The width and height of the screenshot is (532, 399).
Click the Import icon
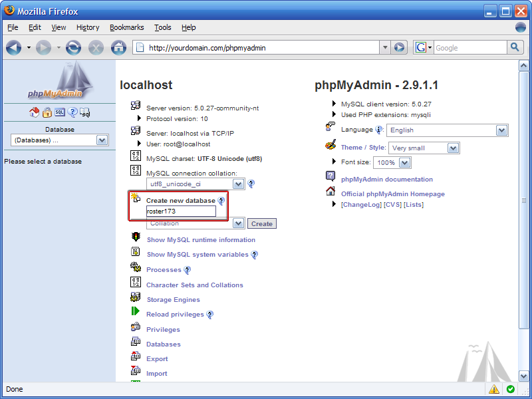136,370
